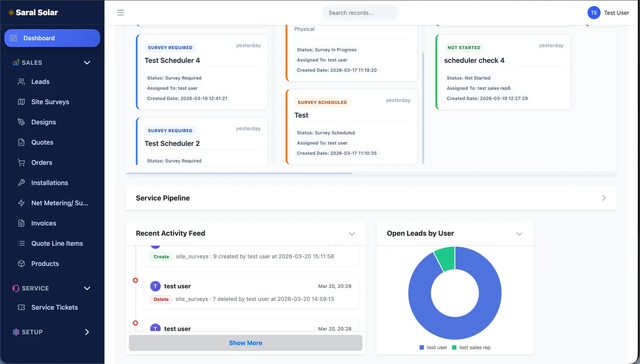Collapse the SERVICE section
This screenshot has width=640, height=364.
point(87,288)
